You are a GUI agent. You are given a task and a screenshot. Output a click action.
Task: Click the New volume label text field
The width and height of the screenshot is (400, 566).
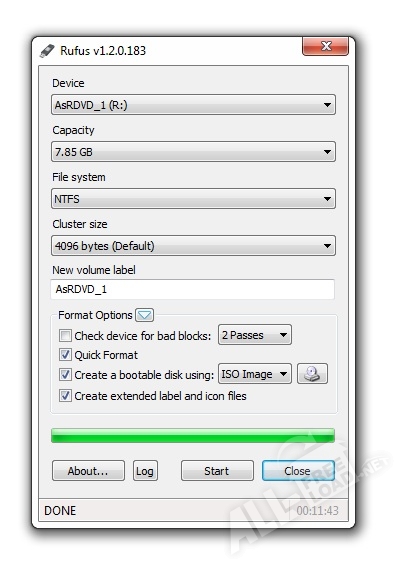[193, 289]
